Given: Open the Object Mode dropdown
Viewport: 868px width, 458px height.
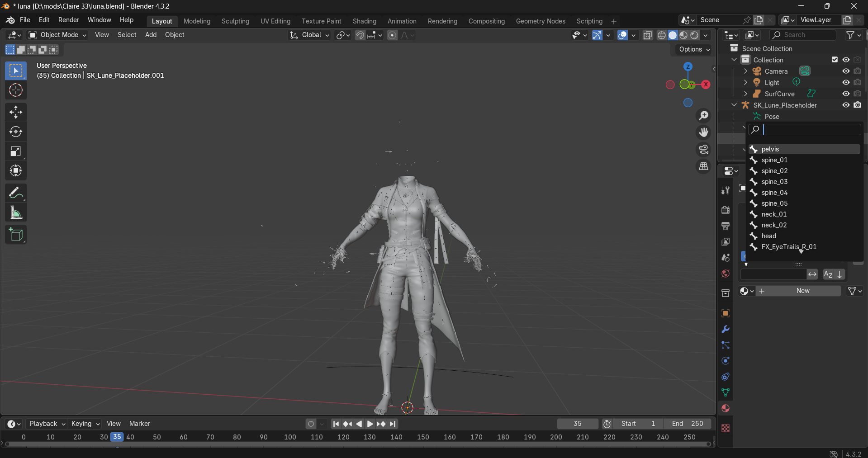Looking at the screenshot, I should pyautogui.click(x=57, y=35).
